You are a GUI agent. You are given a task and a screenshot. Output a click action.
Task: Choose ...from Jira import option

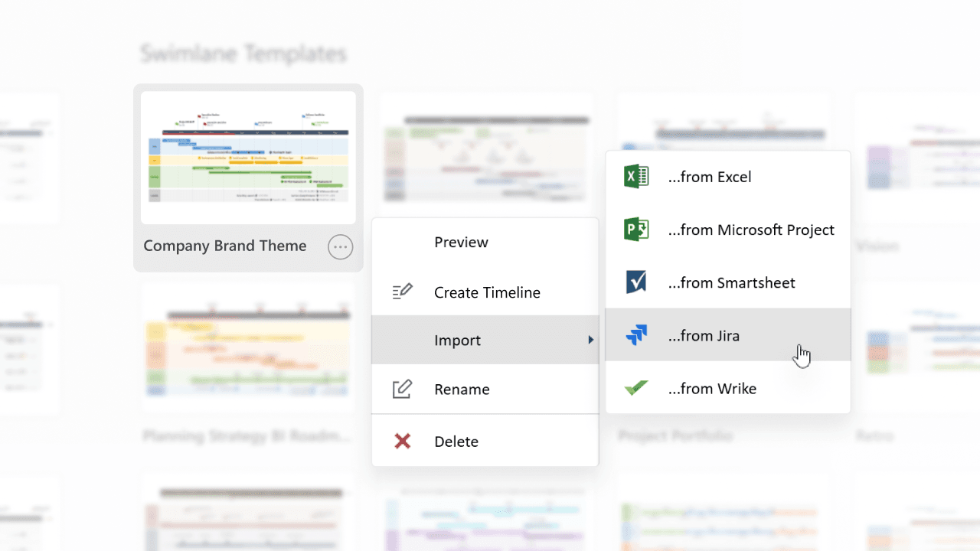click(728, 335)
